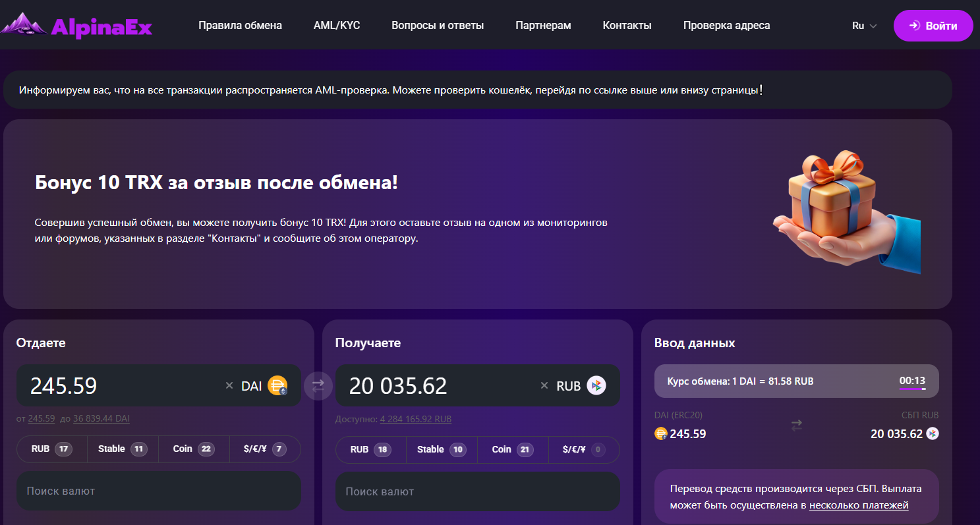Clear the Отдаете amount with the X icon
Screen dimensions: 980x525
coord(229,386)
